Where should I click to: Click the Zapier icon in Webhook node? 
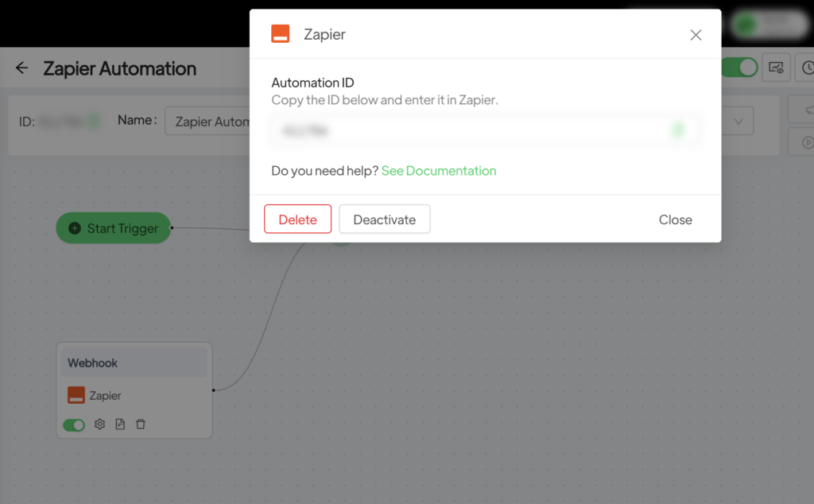(76, 395)
